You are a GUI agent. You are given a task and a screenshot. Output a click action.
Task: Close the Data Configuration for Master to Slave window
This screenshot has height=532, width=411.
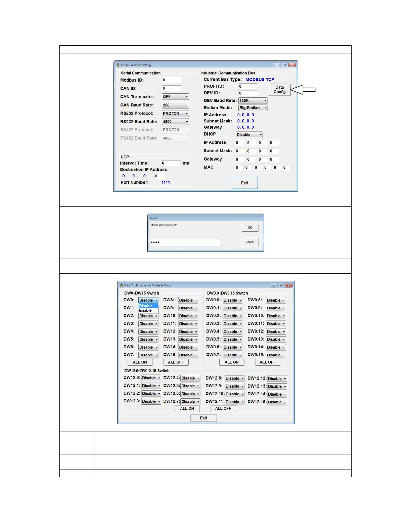[x=289, y=285]
